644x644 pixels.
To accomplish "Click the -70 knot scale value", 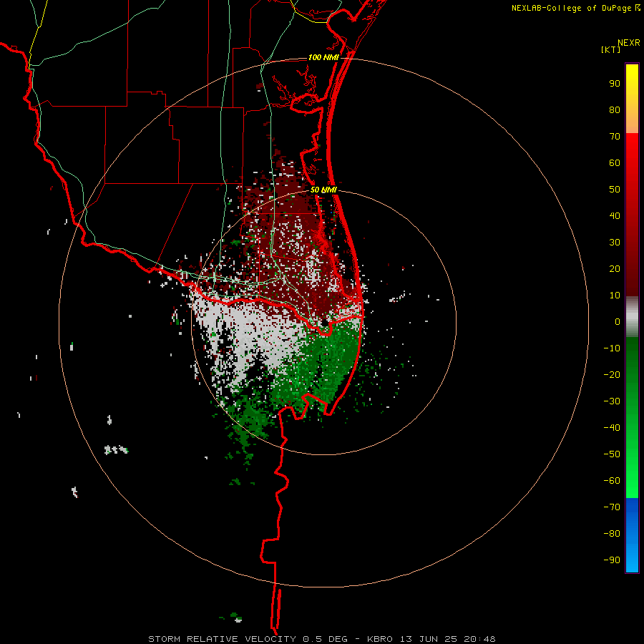I will point(612,507).
